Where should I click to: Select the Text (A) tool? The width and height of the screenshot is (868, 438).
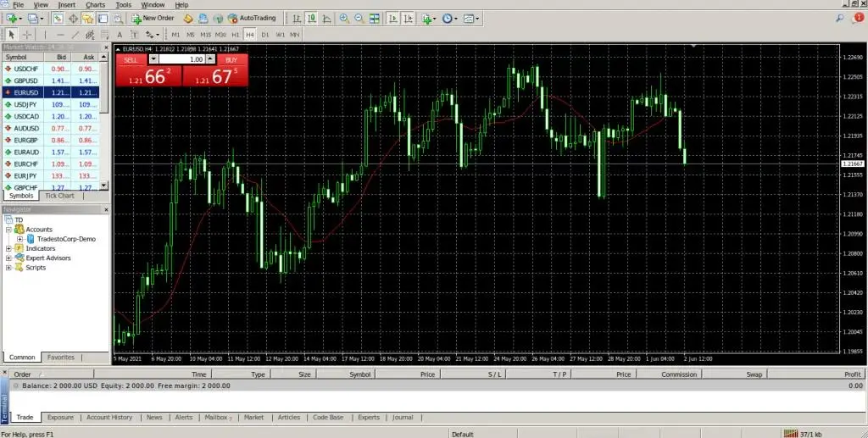(x=120, y=34)
